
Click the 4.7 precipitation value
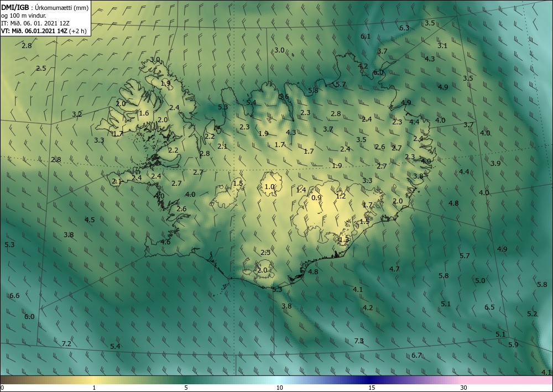[394, 269]
